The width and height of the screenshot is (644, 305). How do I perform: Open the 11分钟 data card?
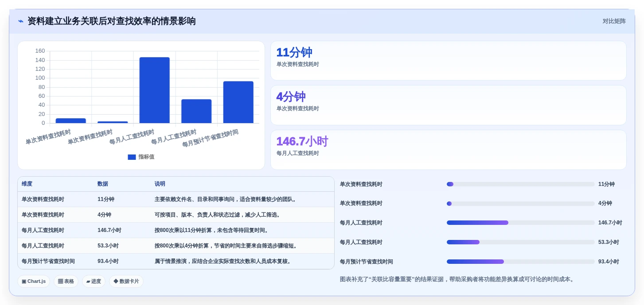click(448, 61)
